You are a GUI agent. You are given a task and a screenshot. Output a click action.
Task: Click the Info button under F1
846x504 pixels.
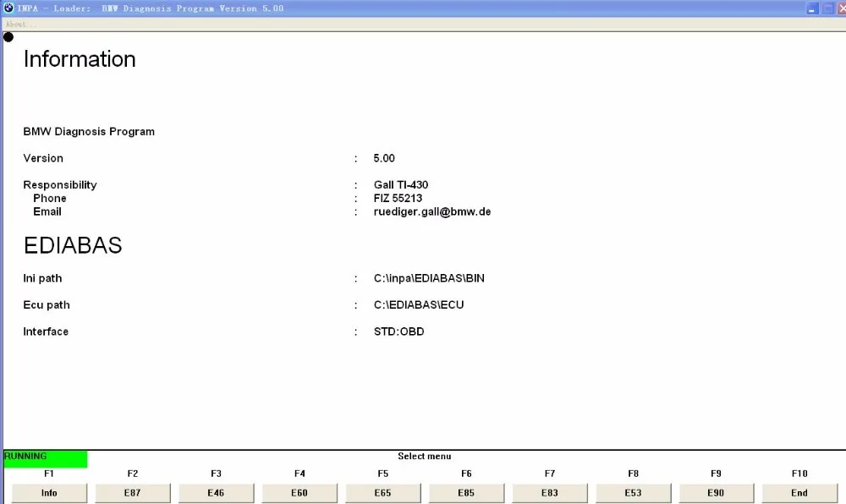tap(49, 493)
